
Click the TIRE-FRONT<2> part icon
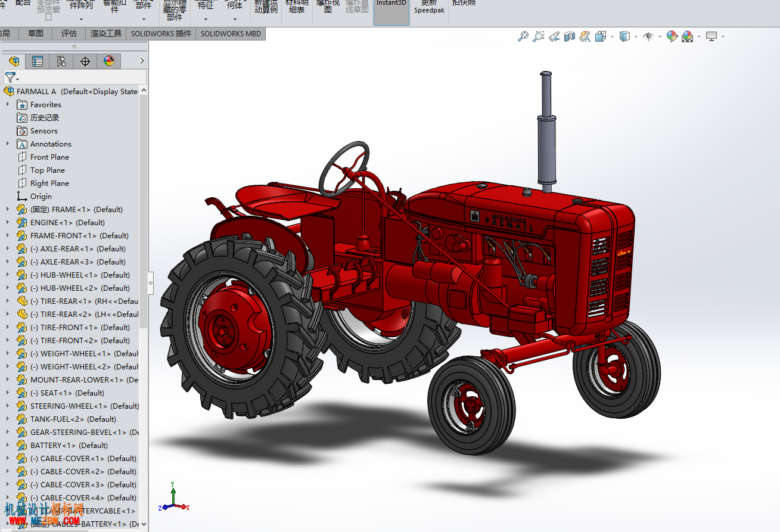[22, 340]
